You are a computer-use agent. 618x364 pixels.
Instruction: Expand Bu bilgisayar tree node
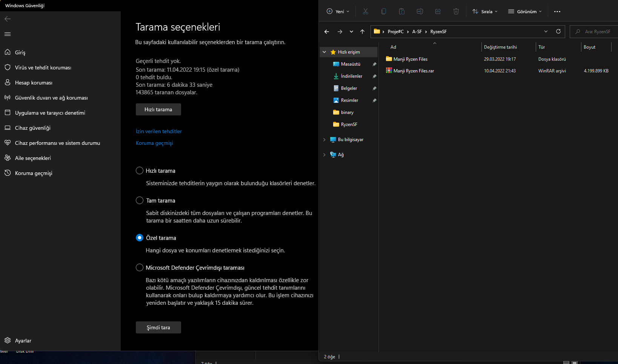[324, 140]
